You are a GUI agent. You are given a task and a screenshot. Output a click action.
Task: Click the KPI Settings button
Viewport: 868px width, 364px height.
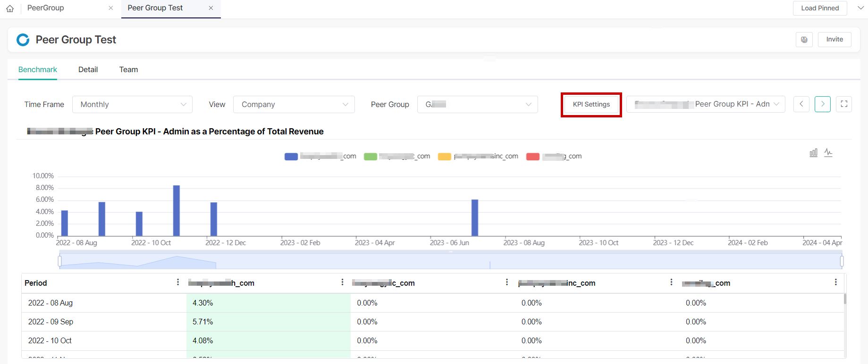point(591,105)
